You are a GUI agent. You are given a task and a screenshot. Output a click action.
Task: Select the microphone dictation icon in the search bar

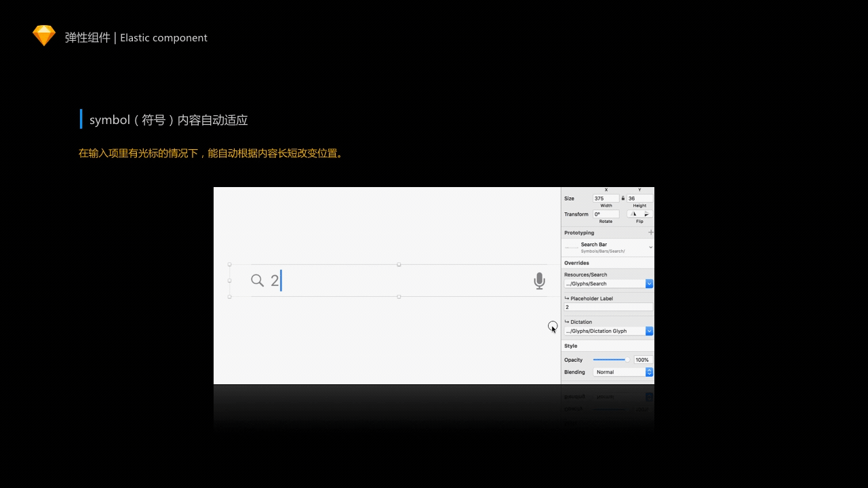(539, 281)
